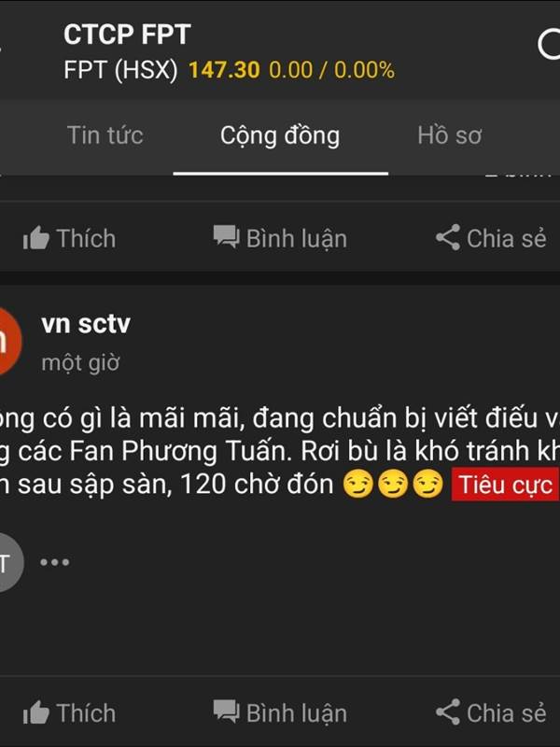Image resolution: width=560 pixels, height=747 pixels.
Task: Open Bình luận on the post above vn sctv
Action: tap(280, 238)
